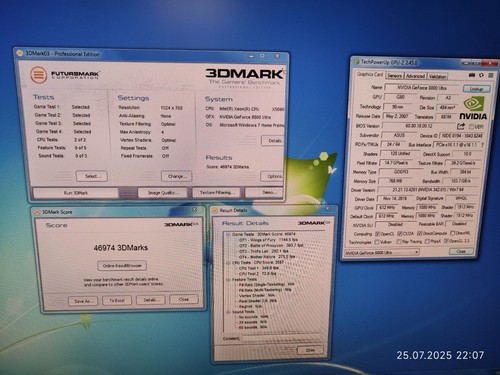Image resolution: width=500 pixels, height=375 pixels.
Task: Click the GPU Name field in GPU-Z
Action: pyautogui.click(x=422, y=88)
